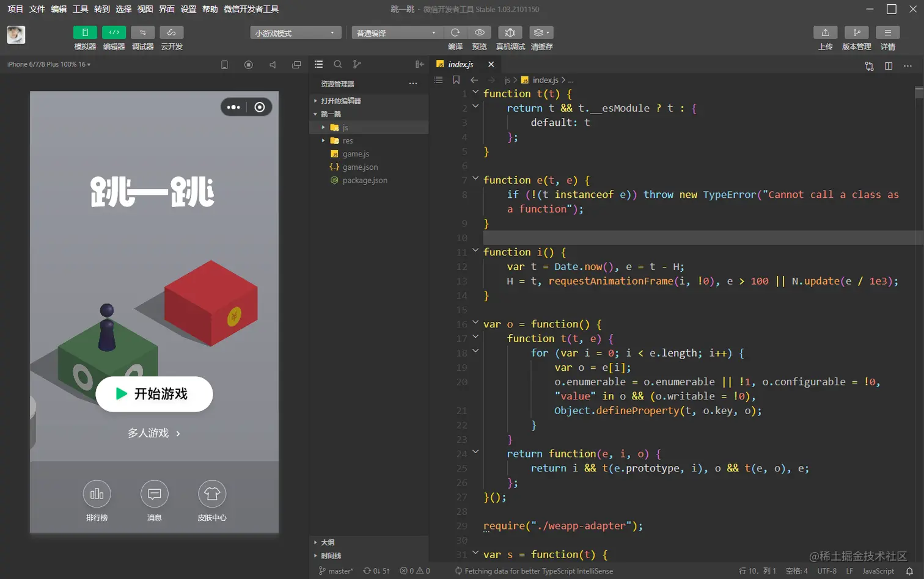The image size is (924, 579).
Task: Start 真机调试 remote device debugging
Action: [510, 32]
